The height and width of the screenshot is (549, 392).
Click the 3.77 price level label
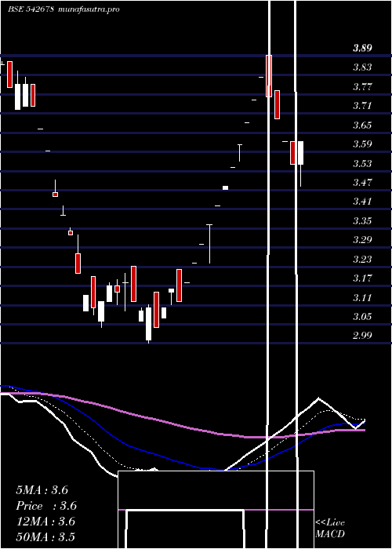pyautogui.click(x=362, y=86)
